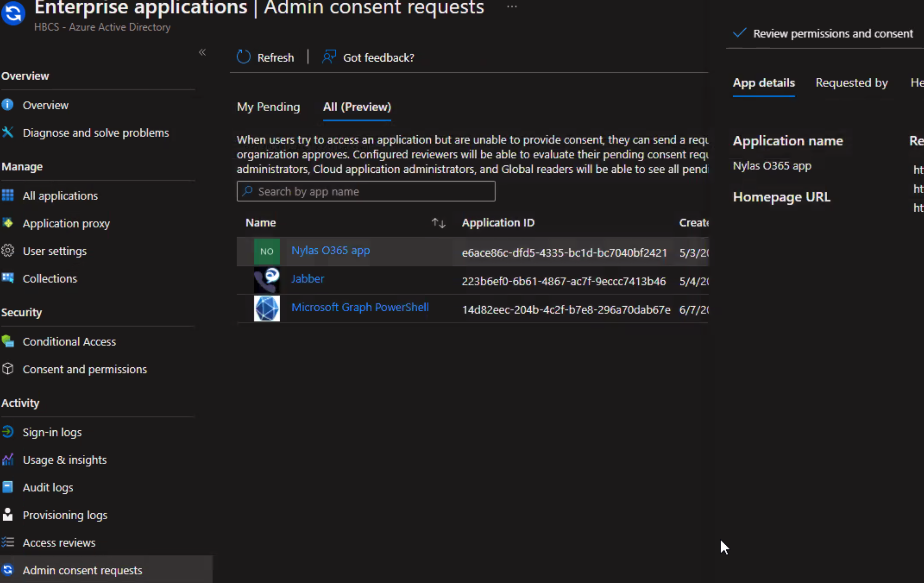Click the All applications grid icon

coord(7,195)
